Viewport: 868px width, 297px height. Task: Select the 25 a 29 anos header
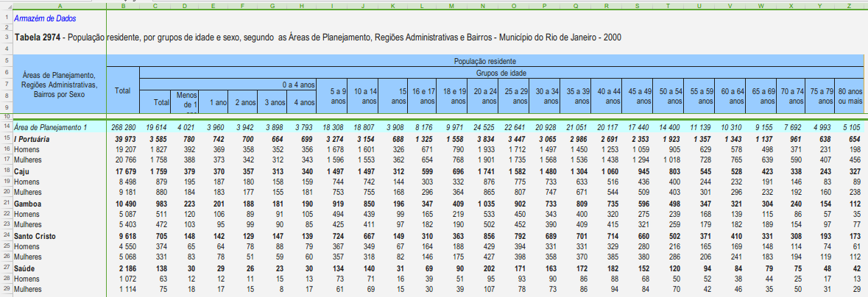click(x=515, y=96)
